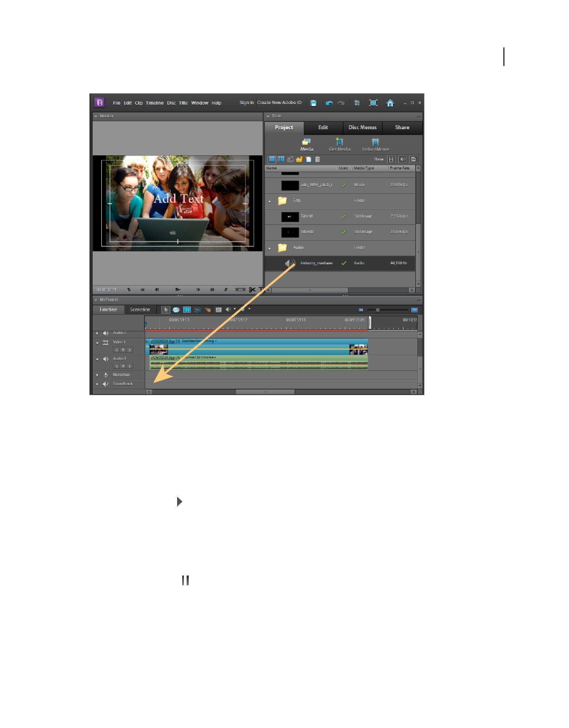Screen dimensions: 569x728
Task: Click the Home welcome screen icon
Action: click(390, 103)
